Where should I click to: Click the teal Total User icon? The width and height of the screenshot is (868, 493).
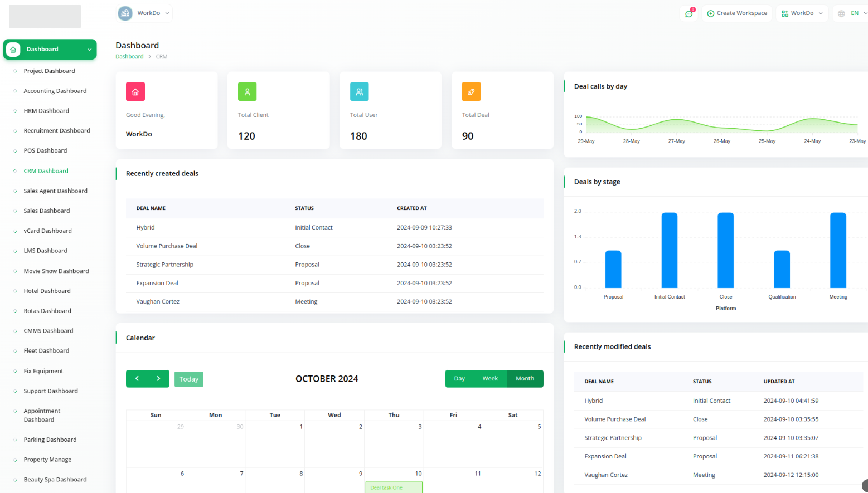pos(359,92)
